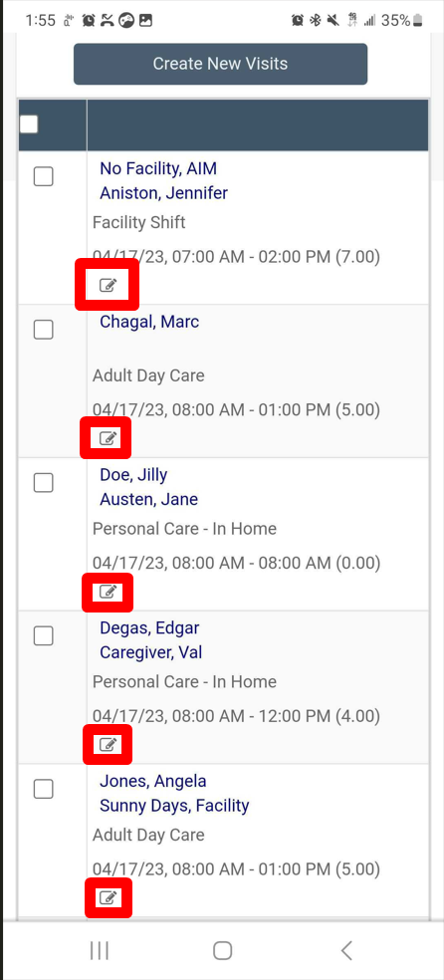444x980 pixels.
Task: Tap edit icon for Doe, Jilly visit
Action: click(109, 592)
